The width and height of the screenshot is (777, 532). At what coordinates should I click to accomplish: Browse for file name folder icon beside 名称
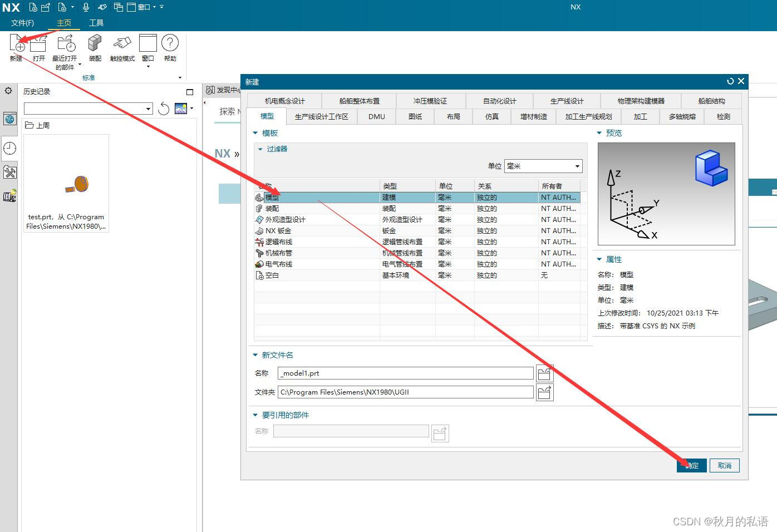click(x=544, y=373)
